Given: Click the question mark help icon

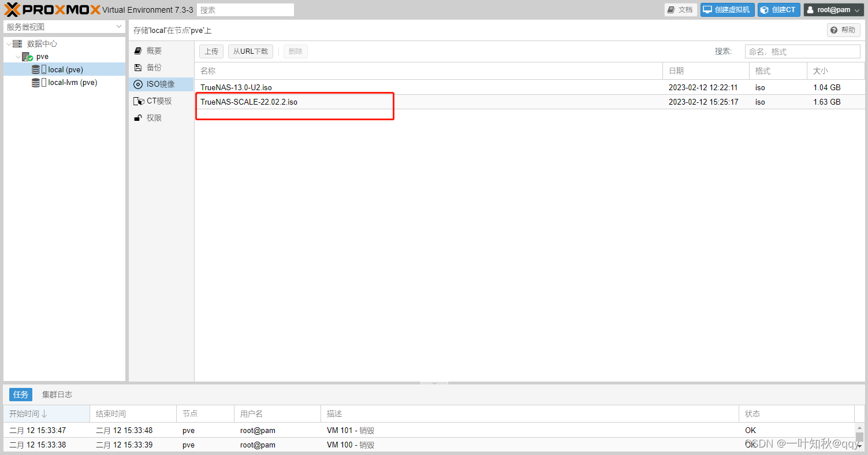Looking at the screenshot, I should [x=834, y=30].
